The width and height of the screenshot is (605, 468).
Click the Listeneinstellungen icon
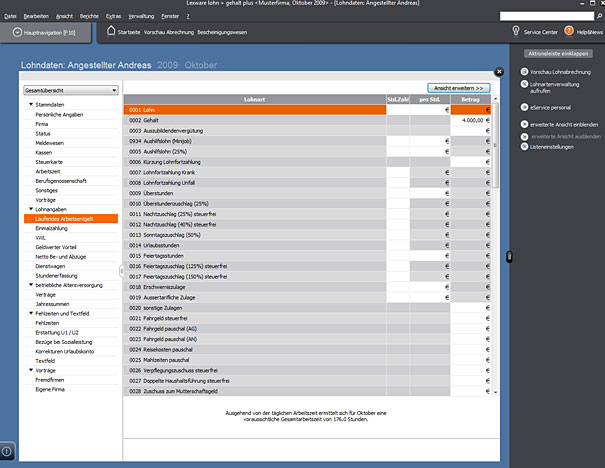524,147
